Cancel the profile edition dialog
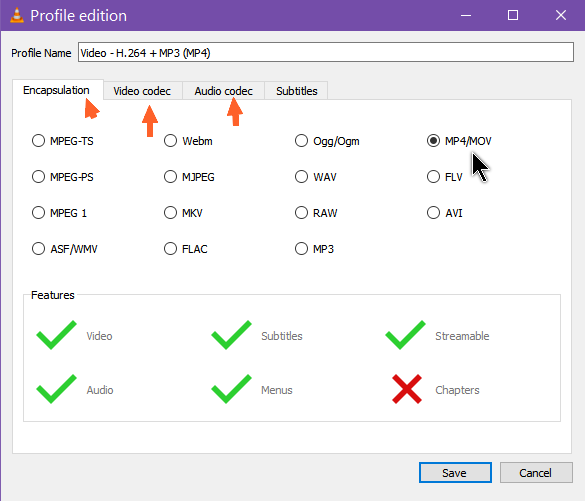The height and width of the screenshot is (501, 585). [536, 473]
